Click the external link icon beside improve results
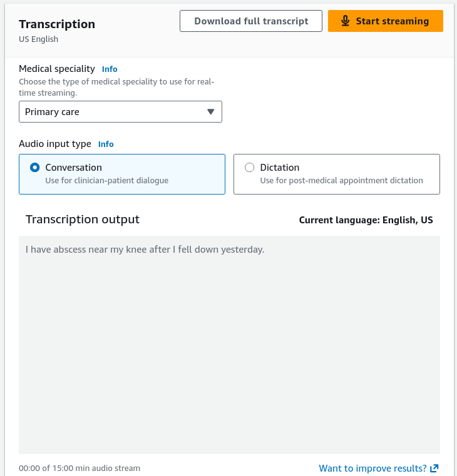The image size is (457, 476). click(434, 468)
